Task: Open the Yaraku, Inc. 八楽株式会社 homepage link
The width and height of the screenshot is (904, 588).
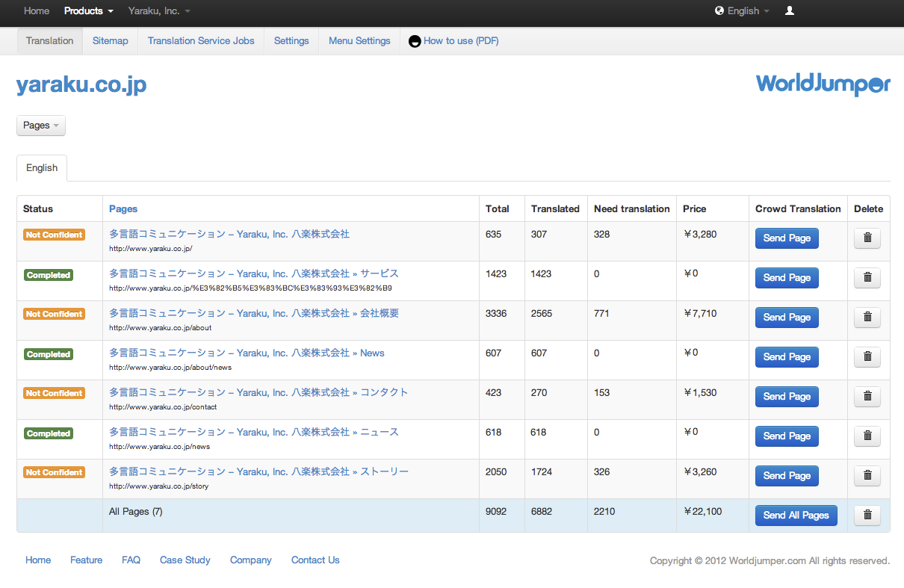Action: [x=229, y=234]
